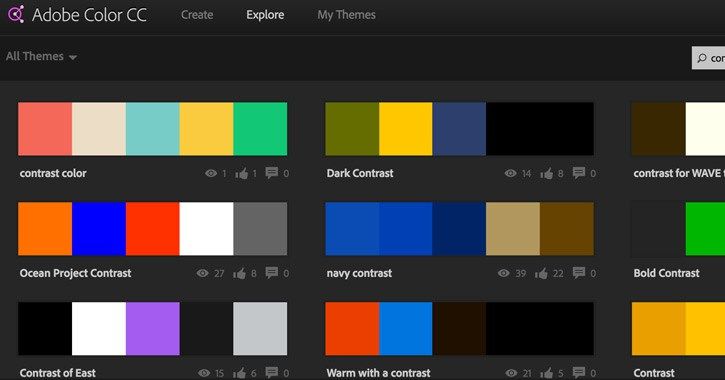Switch to the Explore tab
725x380 pixels.
pos(265,15)
